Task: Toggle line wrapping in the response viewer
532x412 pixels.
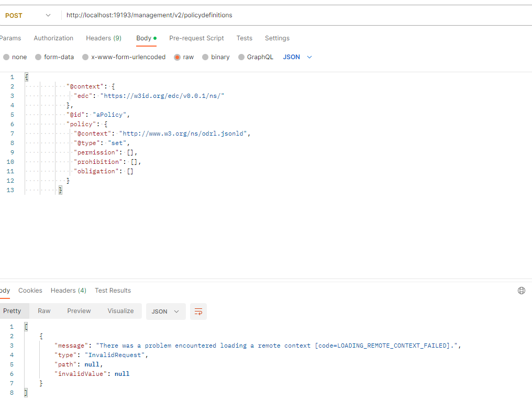Action: coord(198,311)
